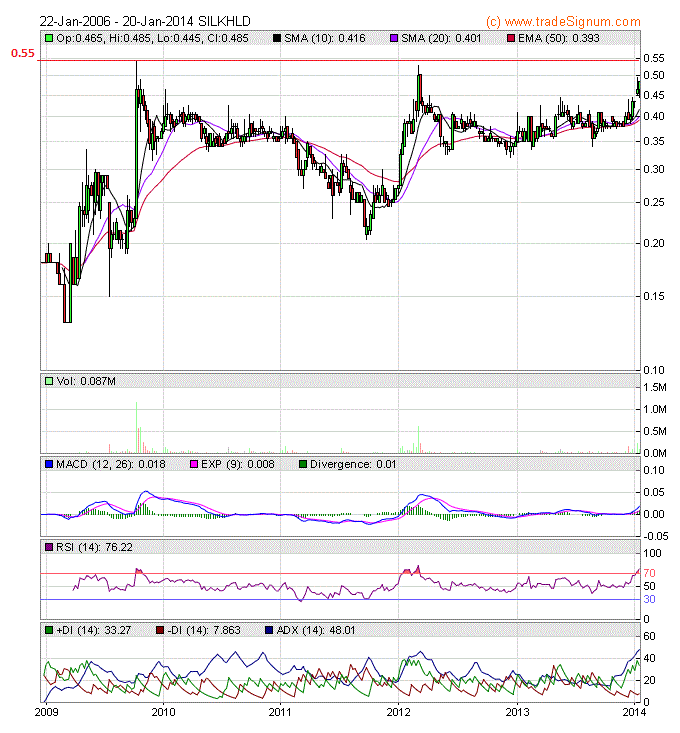
Task: Click the tallest volume bar in late 2009
Action: [x=136, y=427]
